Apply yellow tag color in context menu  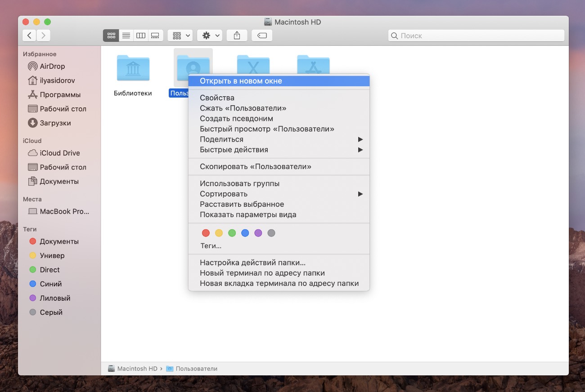[x=219, y=233]
